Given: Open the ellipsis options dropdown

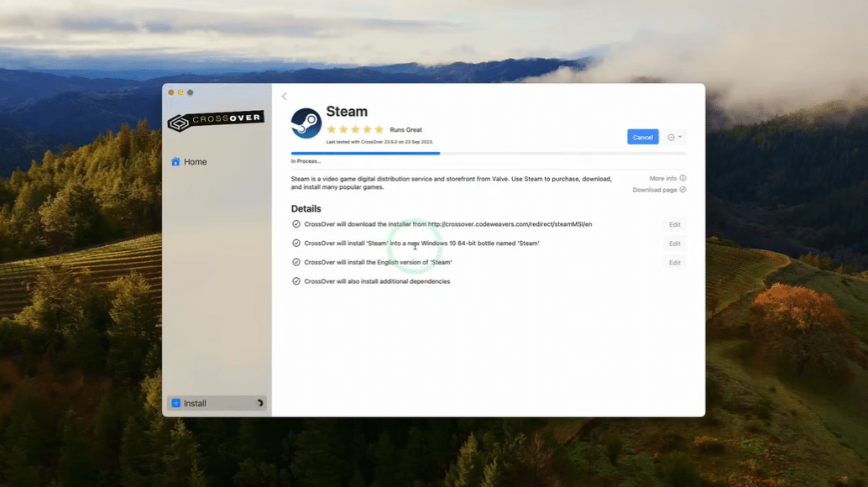Looking at the screenshot, I should click(674, 137).
